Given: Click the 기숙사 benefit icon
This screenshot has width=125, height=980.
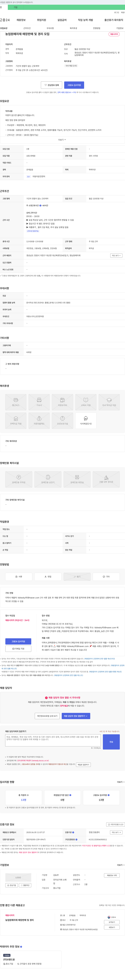Looking at the screenshot, I should 39,402.
